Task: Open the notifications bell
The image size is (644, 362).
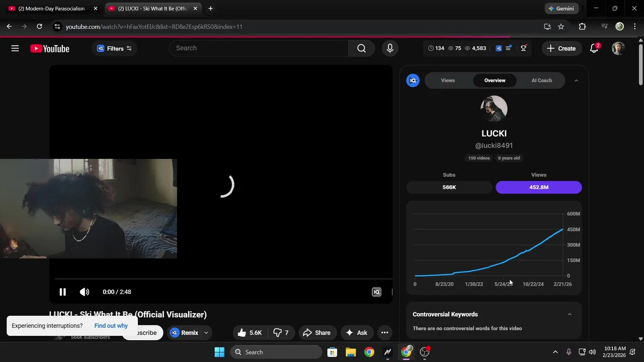Action: tap(594, 48)
